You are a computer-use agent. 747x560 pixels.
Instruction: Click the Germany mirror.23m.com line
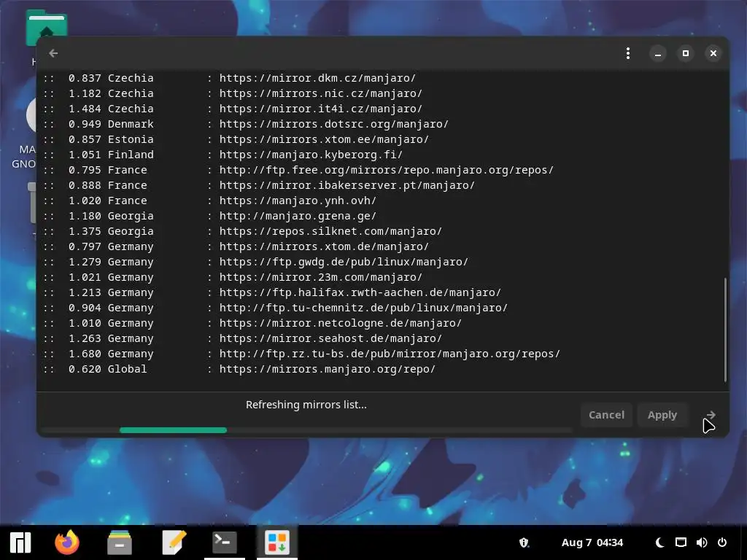[233, 277]
